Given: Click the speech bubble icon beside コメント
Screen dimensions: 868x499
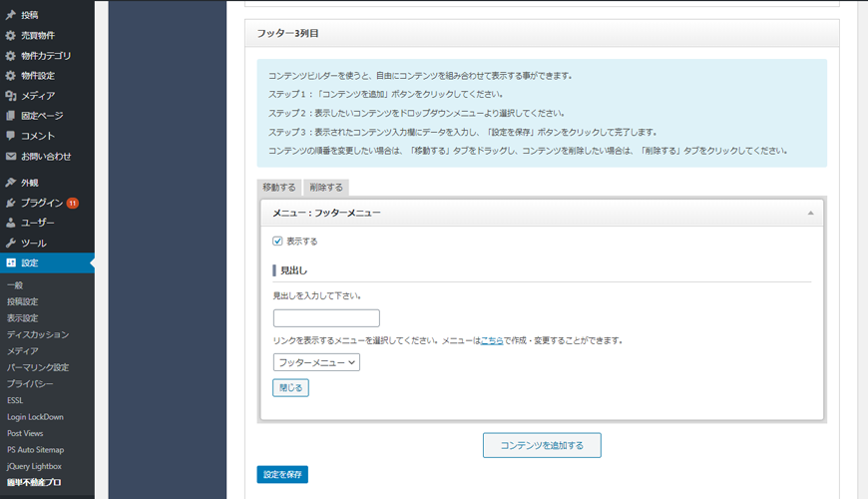Looking at the screenshot, I should coord(11,136).
